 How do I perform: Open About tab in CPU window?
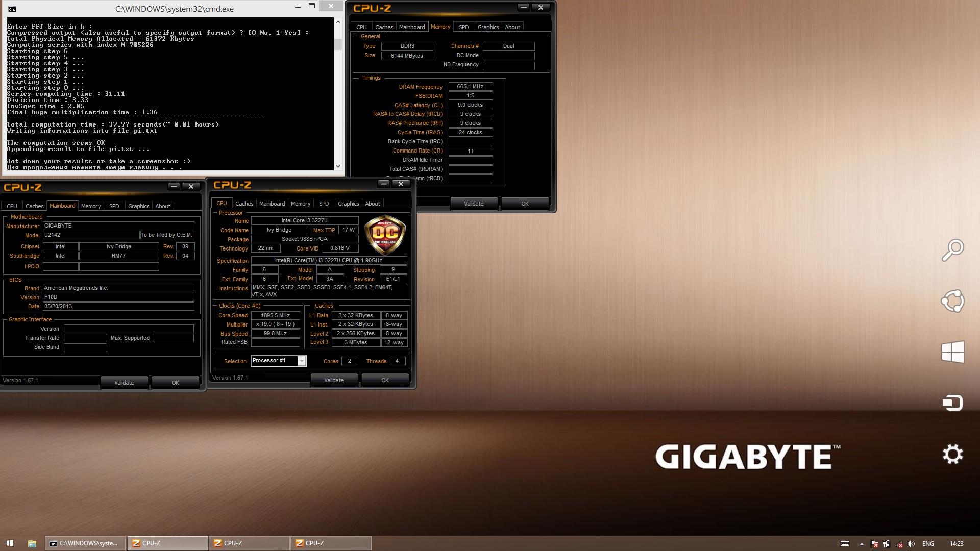click(373, 204)
